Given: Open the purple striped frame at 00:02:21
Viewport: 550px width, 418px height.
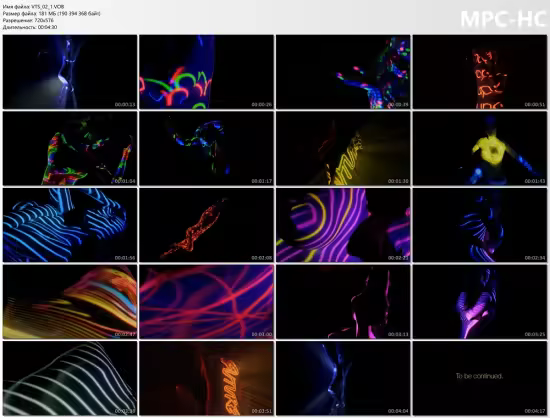Looking at the screenshot, I should coord(343,225).
